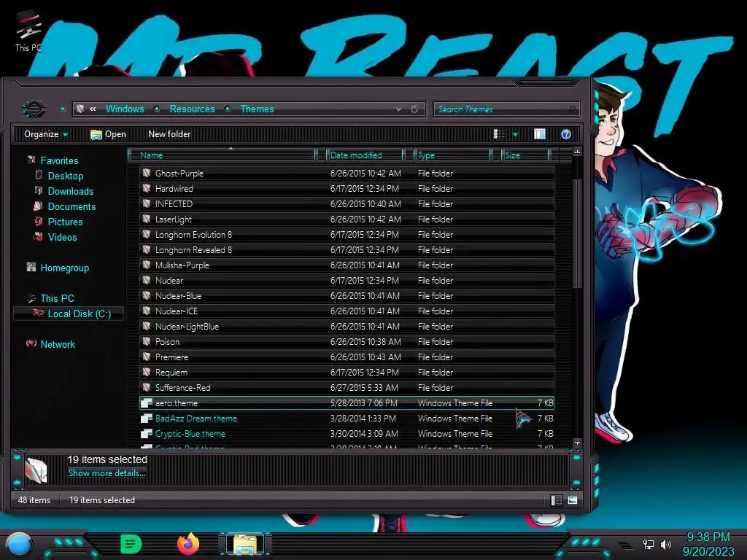Sort by the Name column
This screenshot has width=747, height=560.
tap(222, 155)
